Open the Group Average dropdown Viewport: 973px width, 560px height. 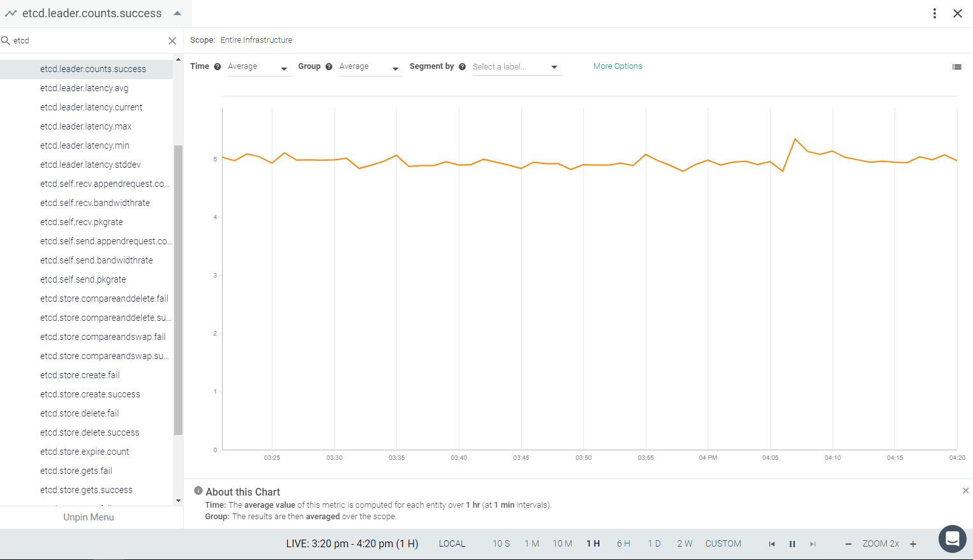pyautogui.click(x=370, y=67)
